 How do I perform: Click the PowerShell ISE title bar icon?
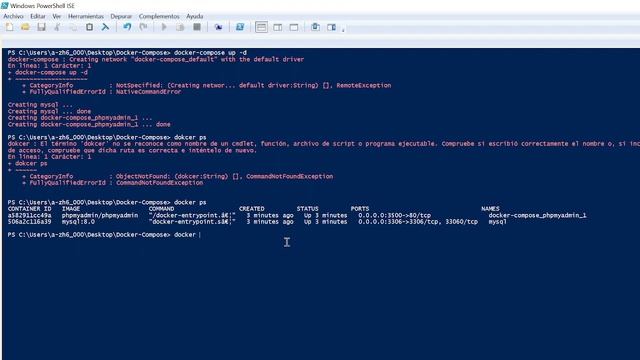[x=4, y=6]
